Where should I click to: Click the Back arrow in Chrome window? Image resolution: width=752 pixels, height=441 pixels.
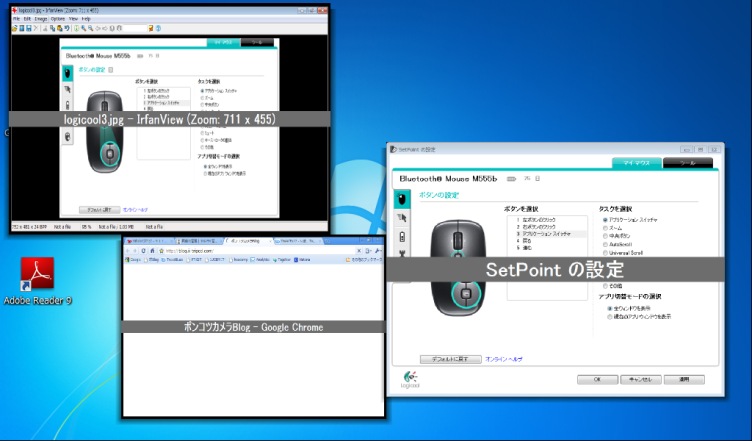click(x=128, y=251)
